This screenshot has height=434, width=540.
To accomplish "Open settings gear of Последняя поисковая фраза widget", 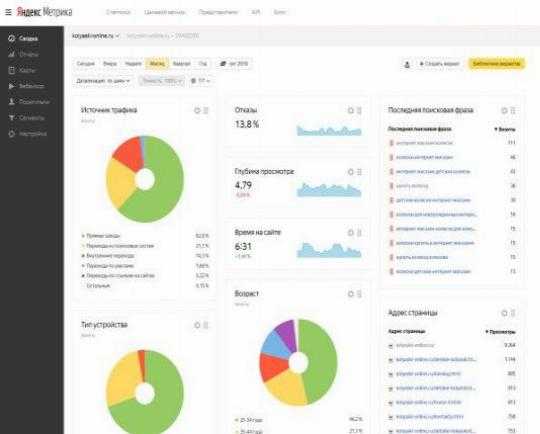I will tap(504, 111).
